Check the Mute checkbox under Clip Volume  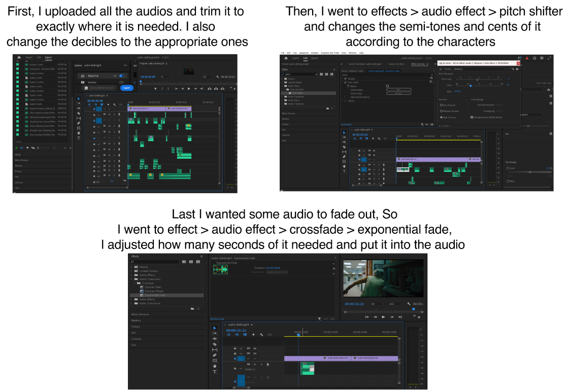[x=508, y=181]
